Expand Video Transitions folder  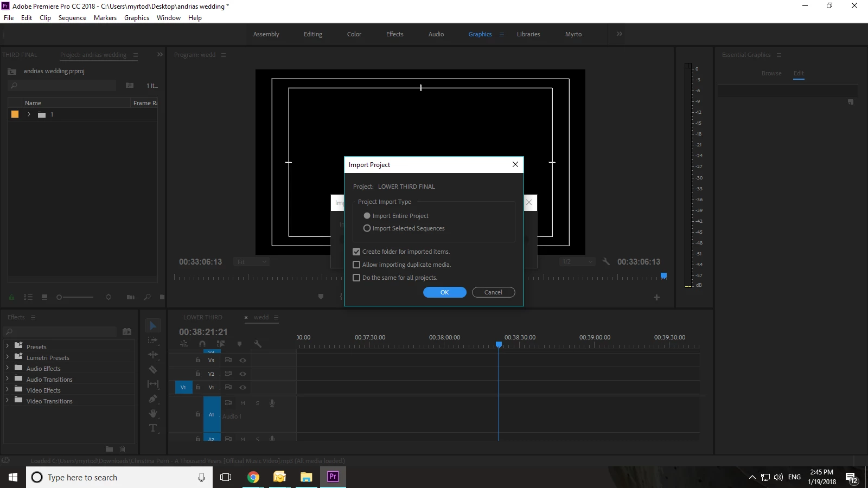coord(7,400)
